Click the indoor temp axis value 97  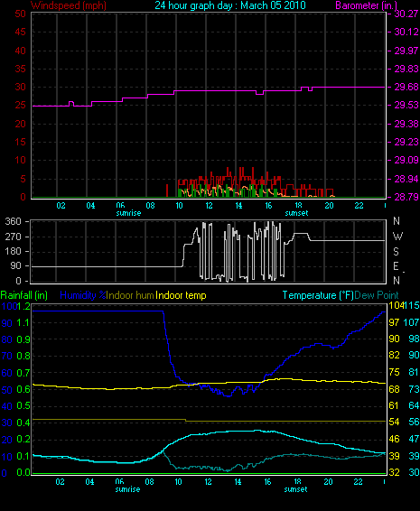tap(394, 322)
